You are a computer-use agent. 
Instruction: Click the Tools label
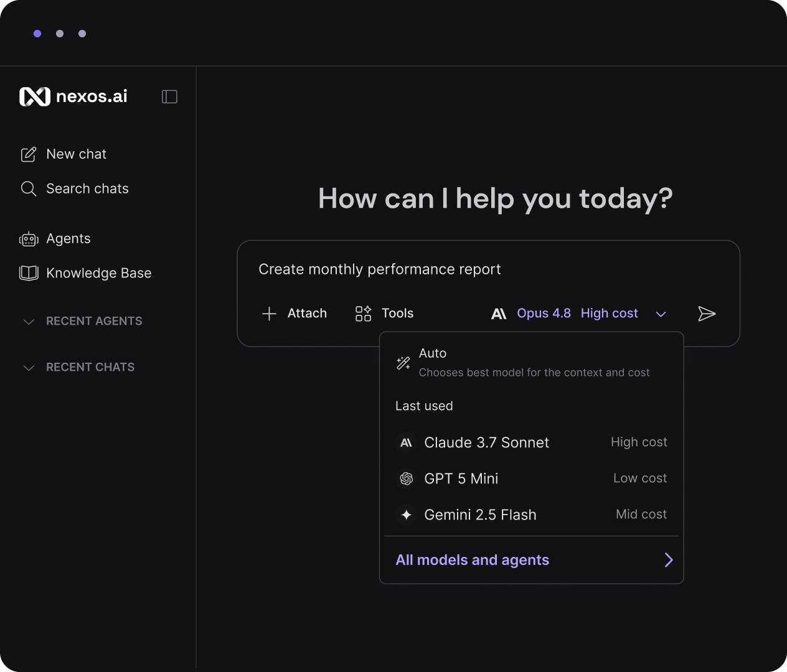click(397, 313)
